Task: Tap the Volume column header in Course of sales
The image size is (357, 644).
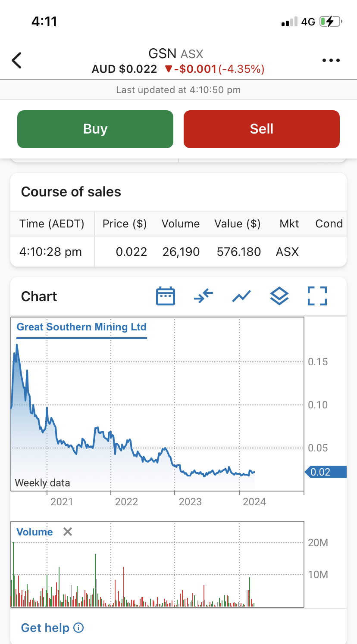Action: (181, 224)
